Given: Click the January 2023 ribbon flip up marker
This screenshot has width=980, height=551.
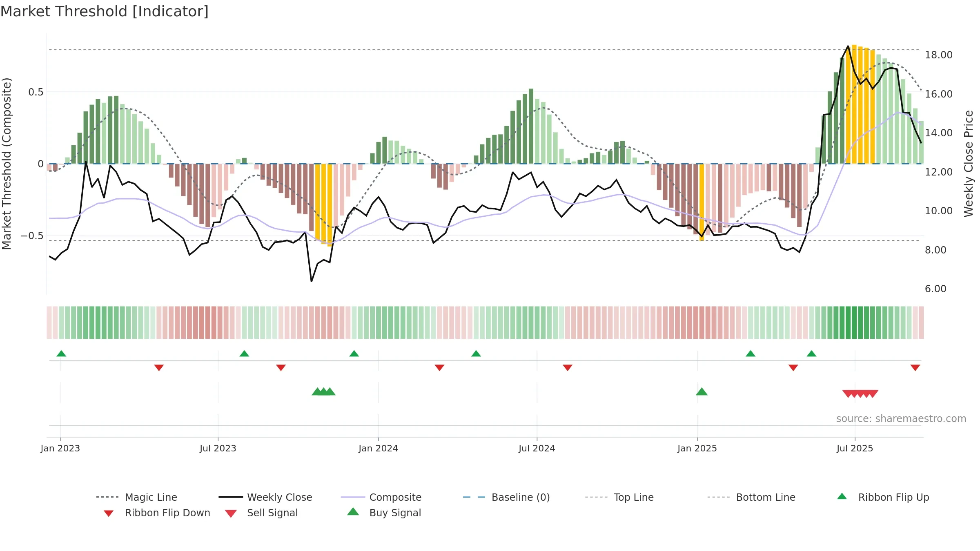Looking at the screenshot, I should (61, 353).
